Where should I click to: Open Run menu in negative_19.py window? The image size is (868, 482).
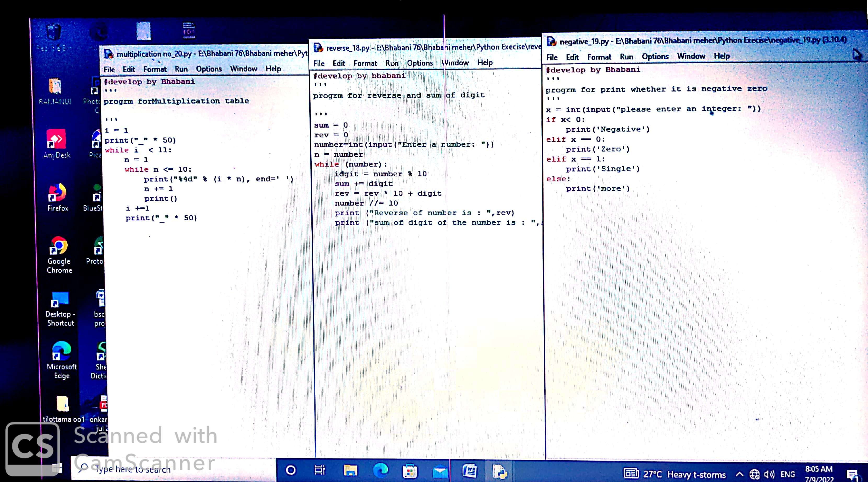coord(626,57)
